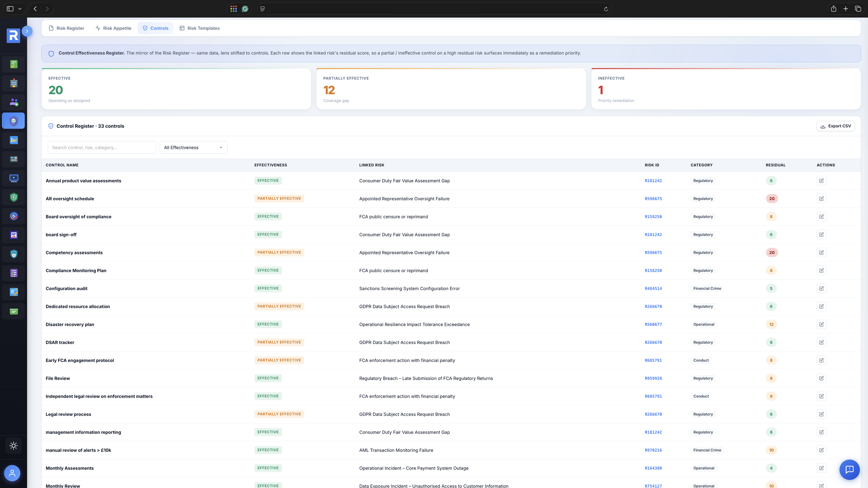Focus the search control, risk, category field
This screenshot has width=868, height=488.
click(x=102, y=148)
